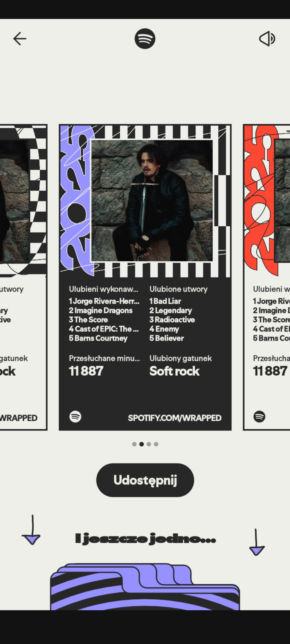290x644 pixels.
Task: Select the first carousel page dot
Action: (x=134, y=444)
